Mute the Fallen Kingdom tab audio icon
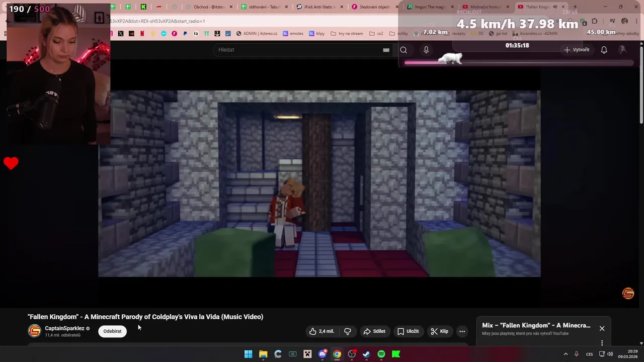Image resolution: width=644 pixels, height=362 pixels. (x=555, y=7)
